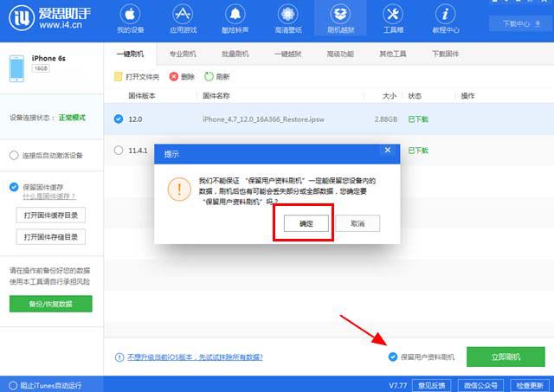554x392 pixels.
Task: Click 备份/恢复数据 green button
Action: point(51,304)
